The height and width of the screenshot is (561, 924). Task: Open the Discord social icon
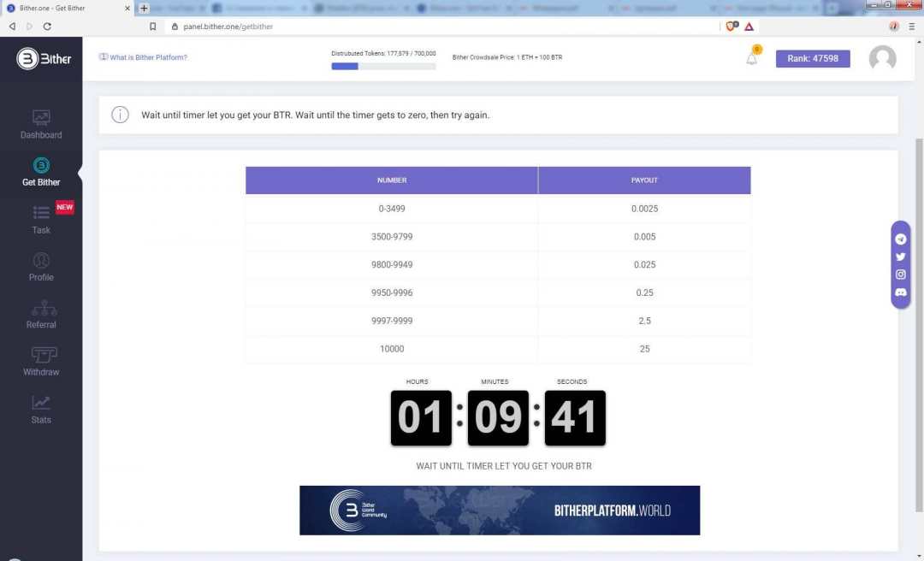click(900, 292)
